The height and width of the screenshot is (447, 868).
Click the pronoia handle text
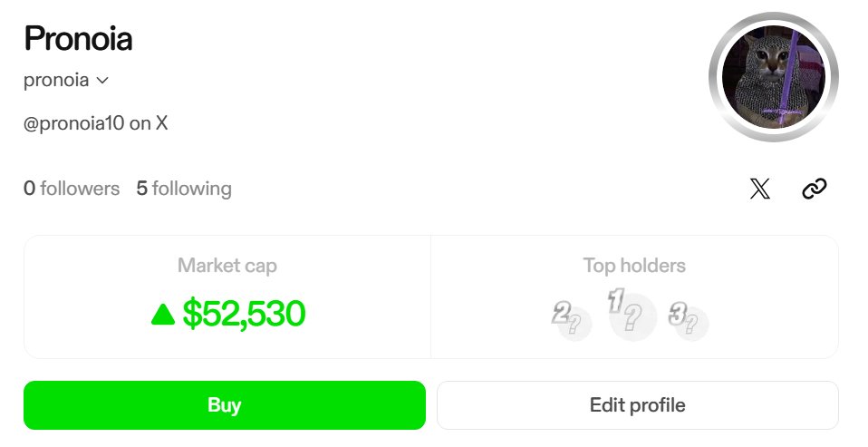point(56,81)
